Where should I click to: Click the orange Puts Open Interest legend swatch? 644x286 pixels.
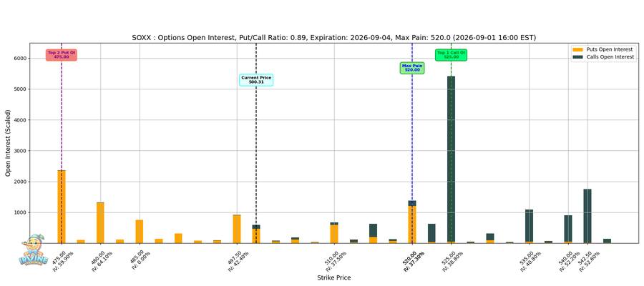[x=577, y=49]
